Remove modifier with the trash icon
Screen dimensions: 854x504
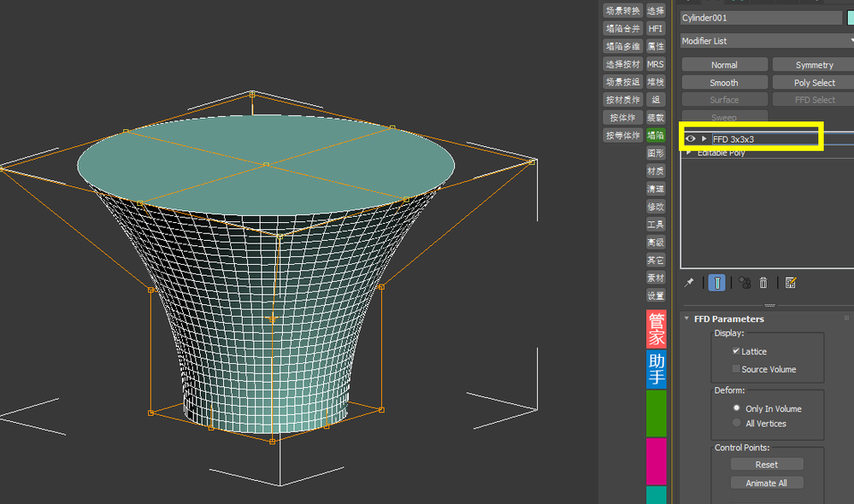[x=763, y=283]
